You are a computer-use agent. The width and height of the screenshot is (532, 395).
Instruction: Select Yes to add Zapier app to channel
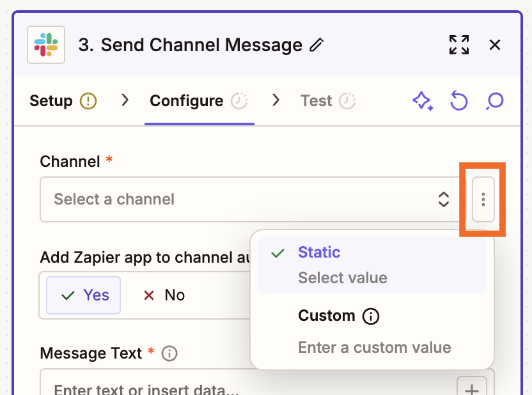click(83, 295)
